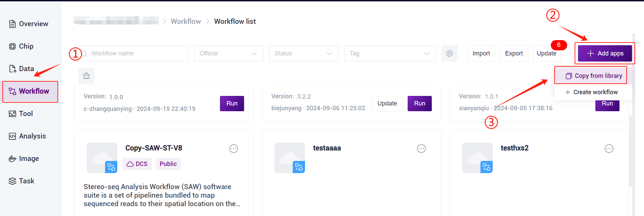
Task: Click the Workflow list breadcrumb text
Action: [235, 21]
